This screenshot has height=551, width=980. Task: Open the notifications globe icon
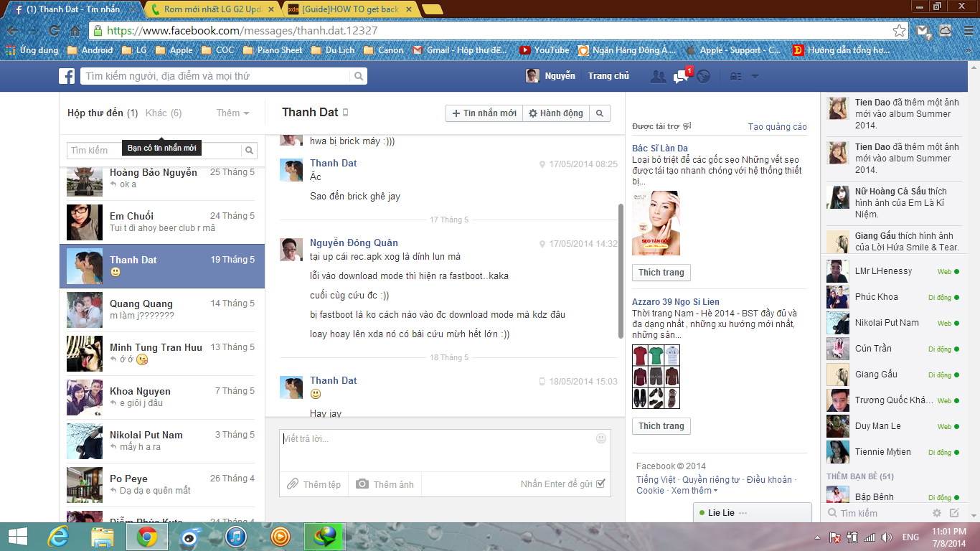coord(704,77)
